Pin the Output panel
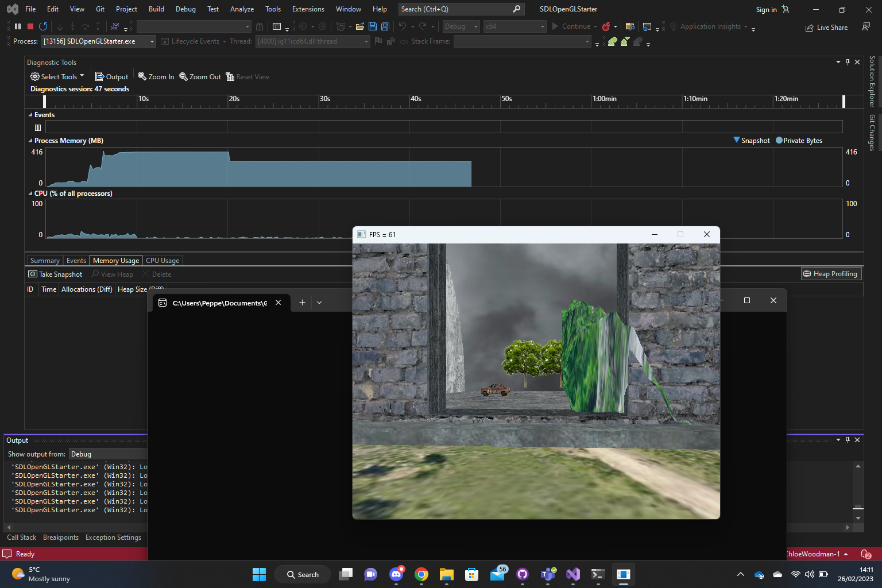Image resolution: width=882 pixels, height=588 pixels. coord(848,440)
